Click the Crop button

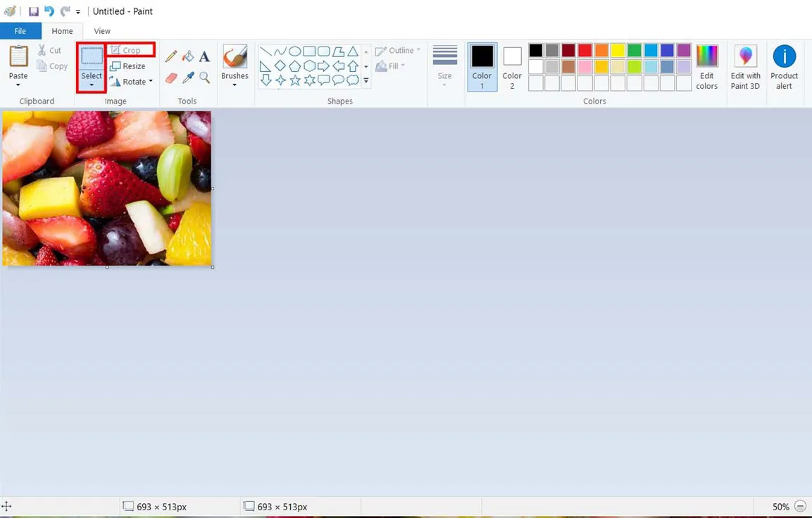(126, 50)
